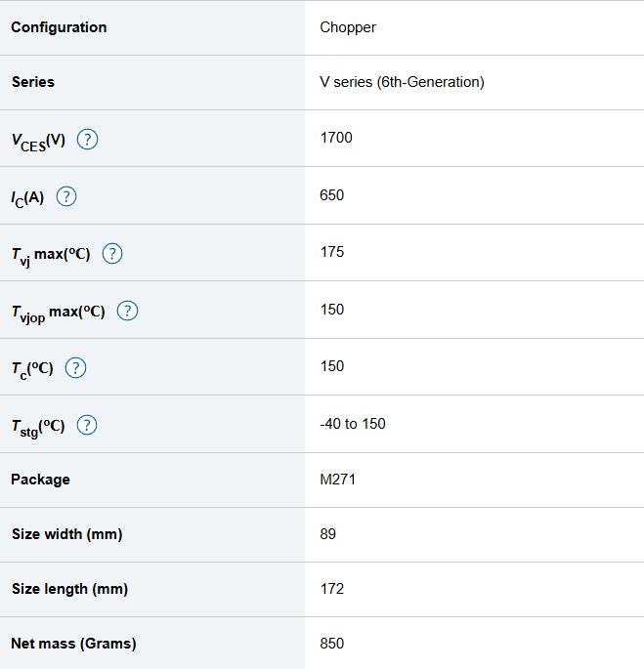Open the Tvjop max(°C) help tooltip icon
This screenshot has width=644, height=669.
127,312
